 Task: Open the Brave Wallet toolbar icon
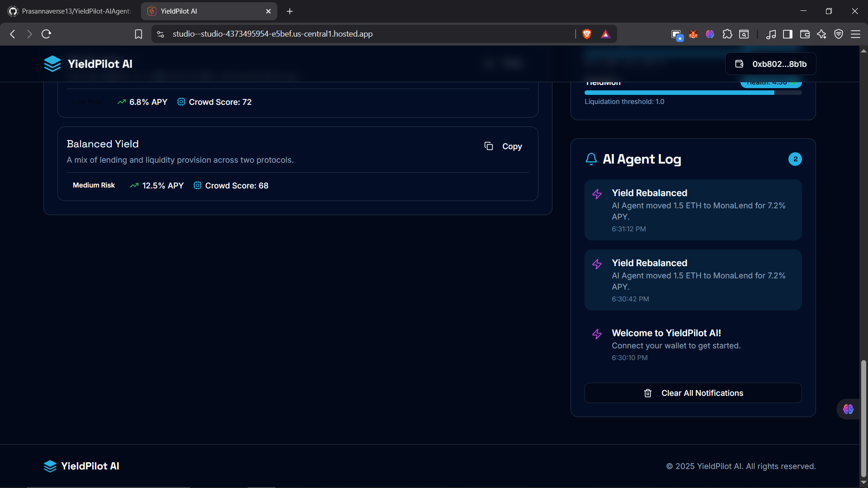click(805, 34)
